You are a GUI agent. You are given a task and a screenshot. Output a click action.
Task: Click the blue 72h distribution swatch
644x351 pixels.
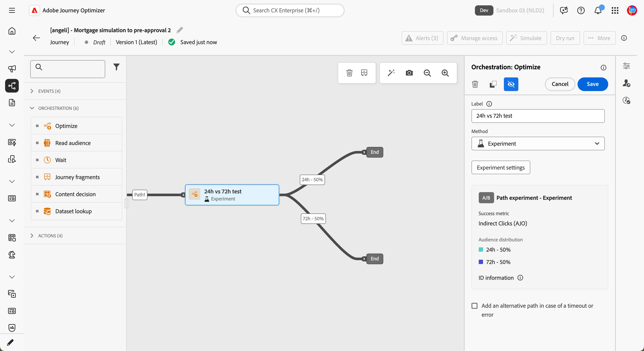pyautogui.click(x=480, y=262)
